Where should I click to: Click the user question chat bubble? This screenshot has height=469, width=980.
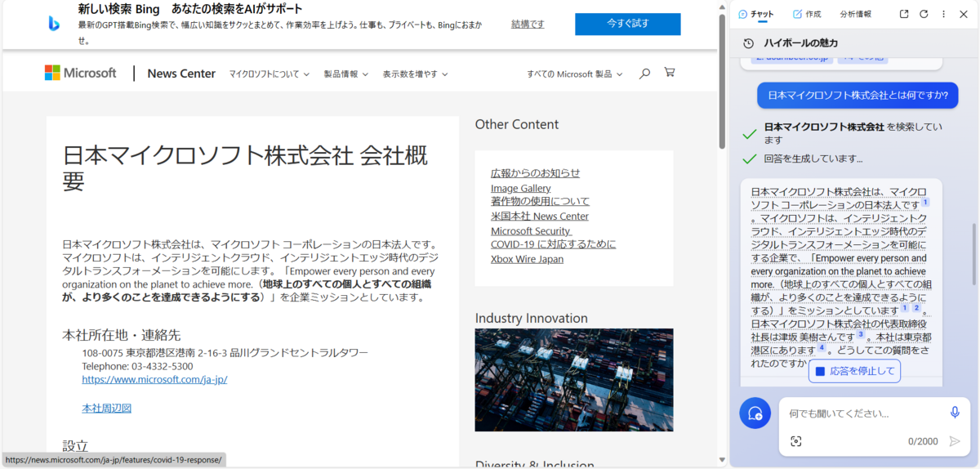click(x=857, y=95)
